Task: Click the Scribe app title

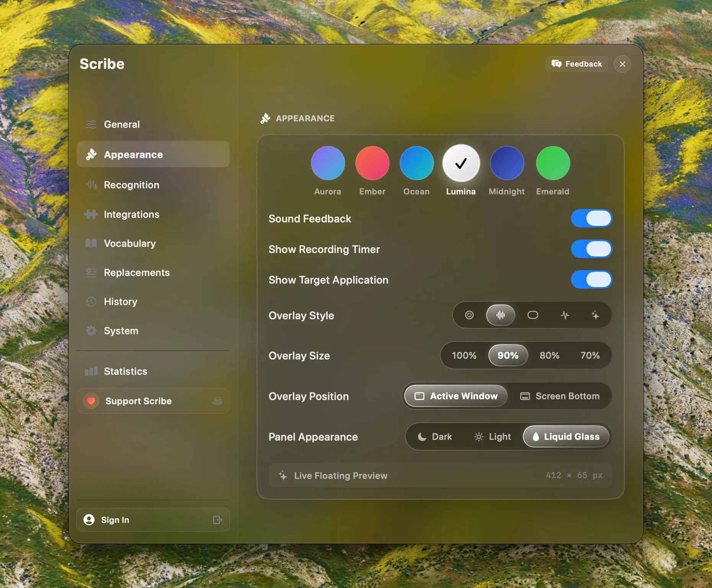Action: coord(102,64)
